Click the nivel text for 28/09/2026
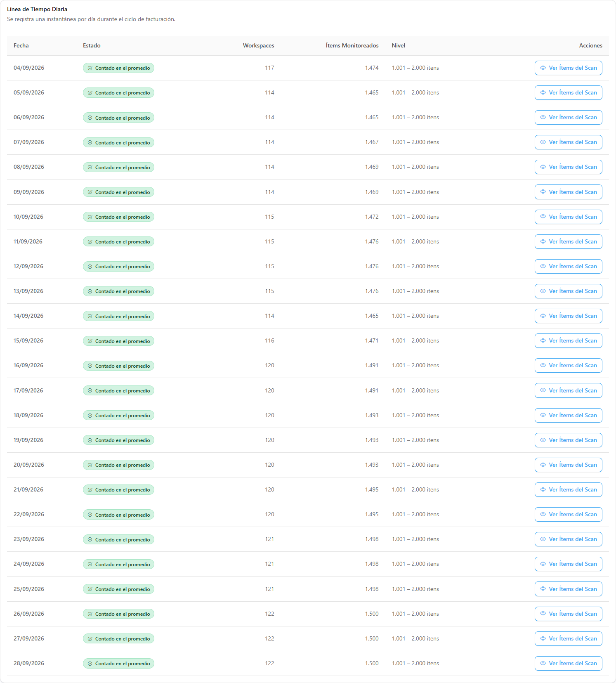This screenshot has height=683, width=616. [x=415, y=663]
